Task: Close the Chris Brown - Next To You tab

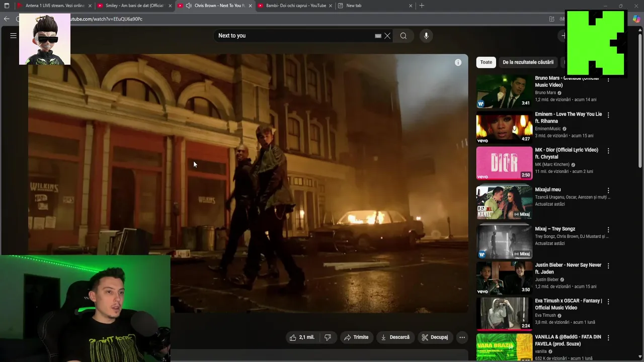Action: (250, 6)
